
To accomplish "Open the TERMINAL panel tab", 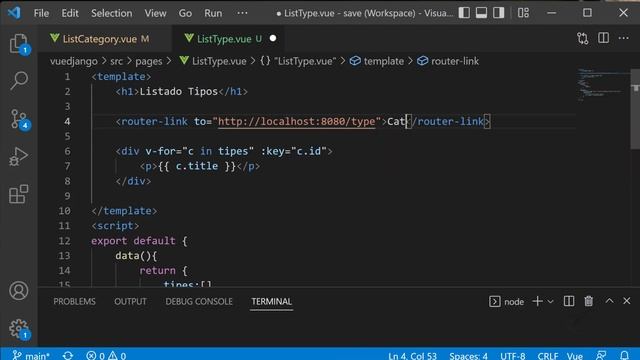I will 271,302.
